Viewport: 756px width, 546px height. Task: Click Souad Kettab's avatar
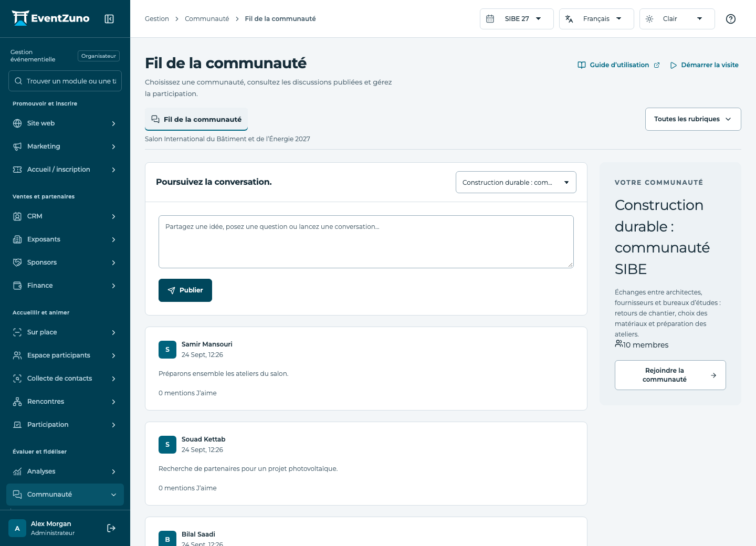coord(167,445)
